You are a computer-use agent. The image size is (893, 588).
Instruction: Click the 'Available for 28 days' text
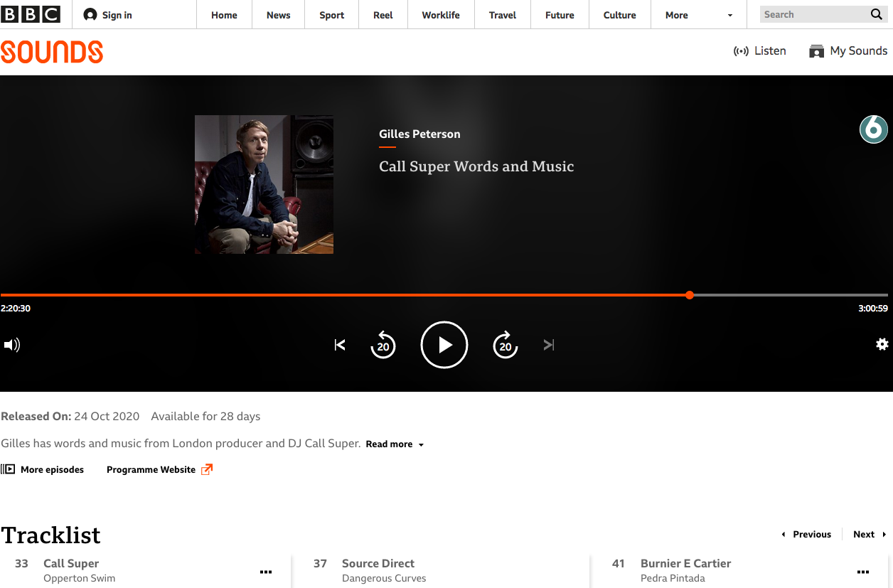(x=205, y=416)
